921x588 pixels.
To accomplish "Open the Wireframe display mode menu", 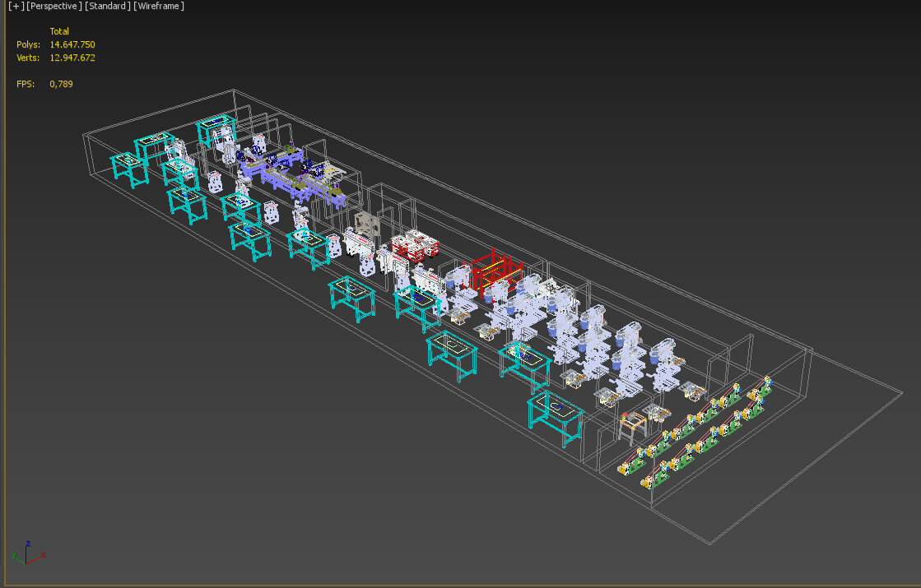I will pos(160,7).
